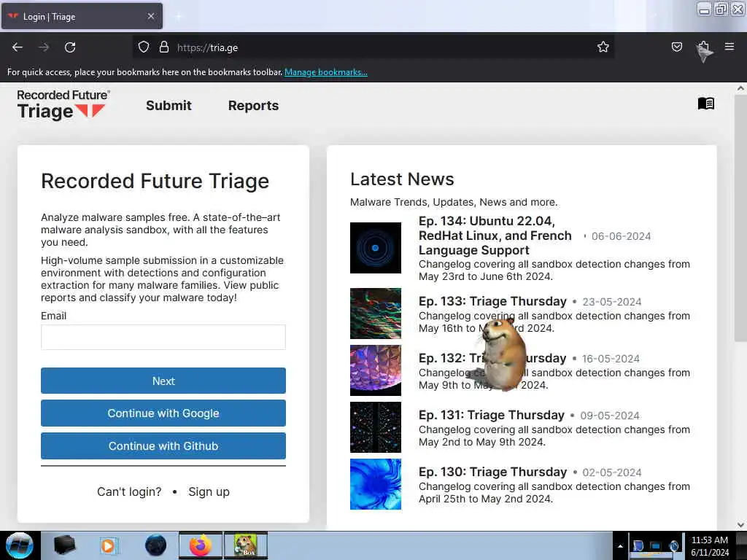The height and width of the screenshot is (560, 747).
Task: Show hidden system tray icons
Action: (620, 546)
